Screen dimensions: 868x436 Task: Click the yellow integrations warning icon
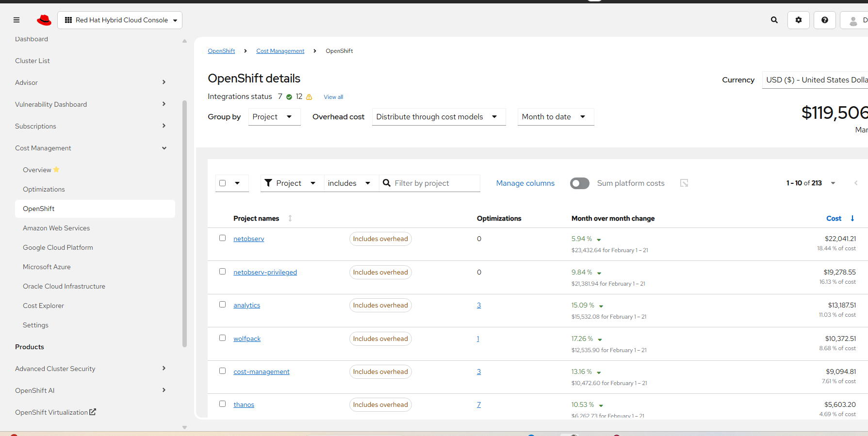[x=309, y=97]
